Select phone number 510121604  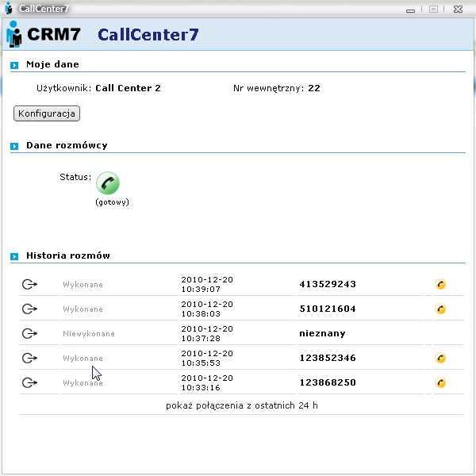coord(328,309)
